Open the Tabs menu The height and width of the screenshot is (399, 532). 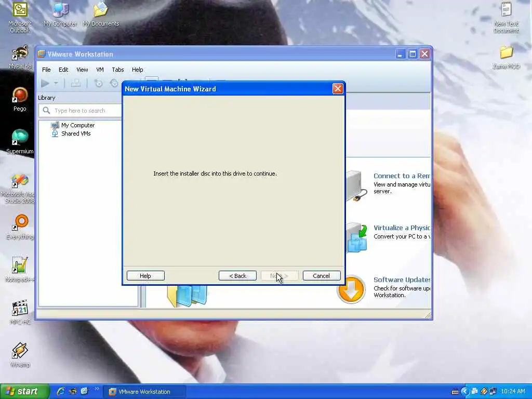tap(118, 70)
